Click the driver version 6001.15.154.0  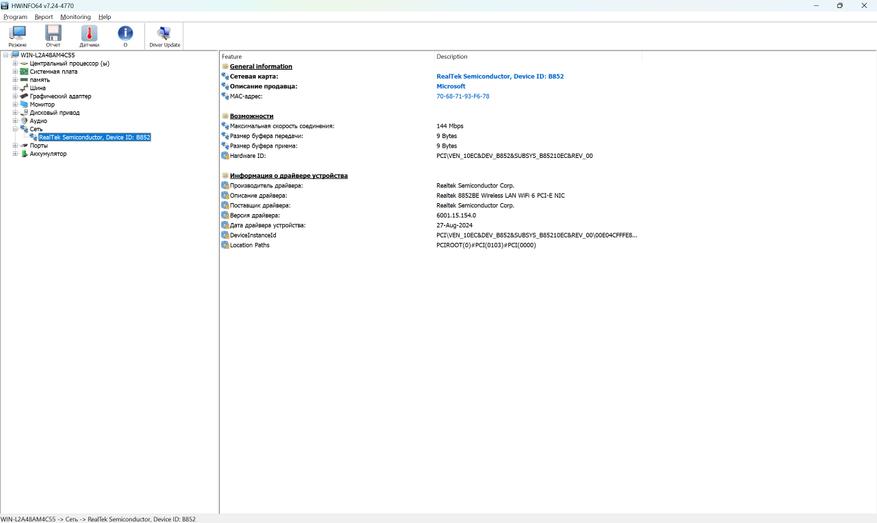pos(456,215)
